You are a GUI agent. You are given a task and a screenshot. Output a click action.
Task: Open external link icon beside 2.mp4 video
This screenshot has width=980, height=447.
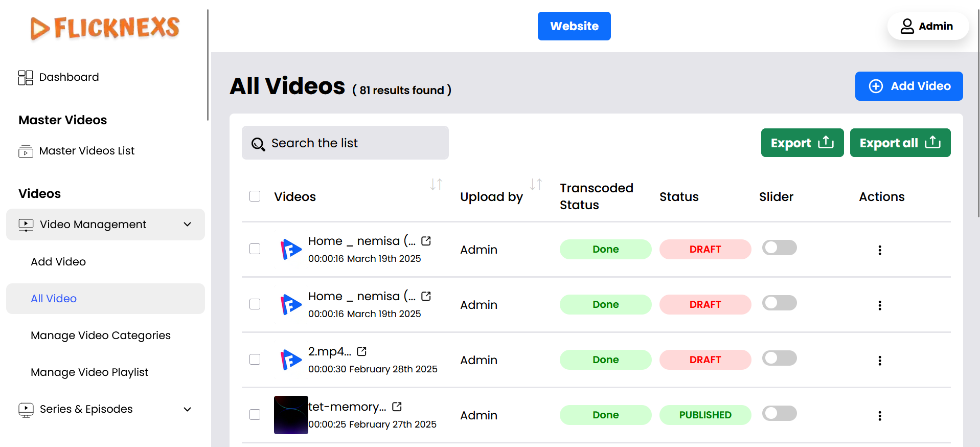click(x=362, y=351)
